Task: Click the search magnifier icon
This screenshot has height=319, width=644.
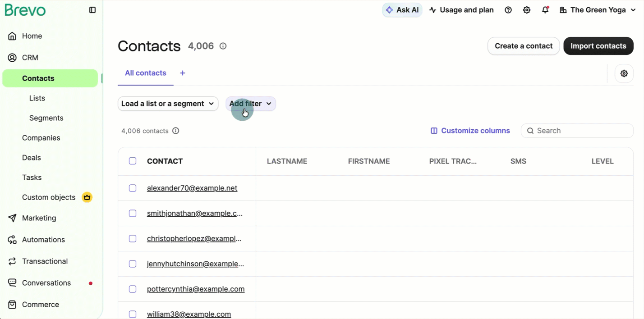Action: pyautogui.click(x=530, y=131)
